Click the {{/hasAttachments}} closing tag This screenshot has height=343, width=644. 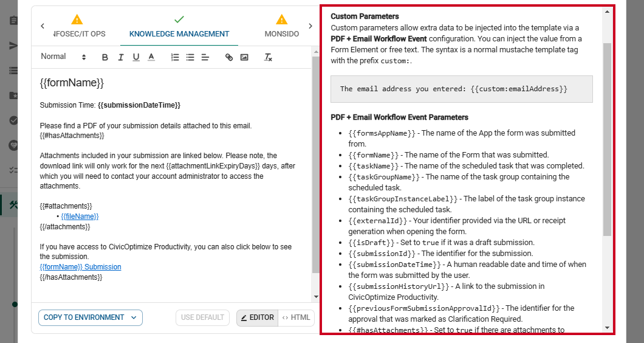click(x=71, y=277)
